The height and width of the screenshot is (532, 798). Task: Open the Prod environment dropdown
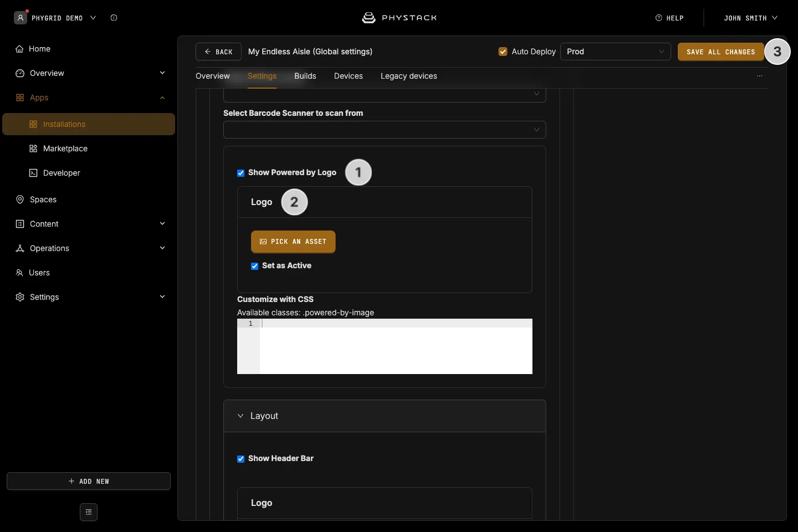click(616, 52)
